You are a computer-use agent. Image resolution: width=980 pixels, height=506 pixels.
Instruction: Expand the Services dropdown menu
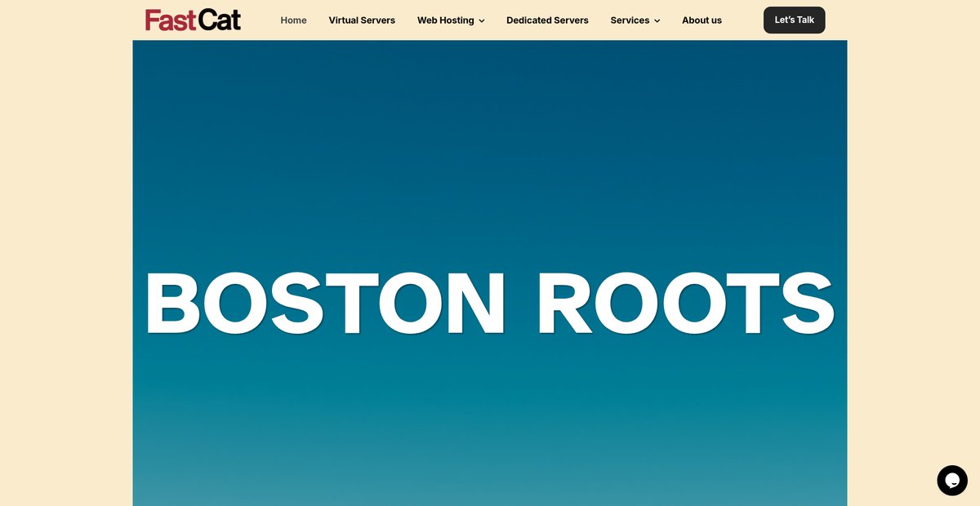pyautogui.click(x=635, y=20)
